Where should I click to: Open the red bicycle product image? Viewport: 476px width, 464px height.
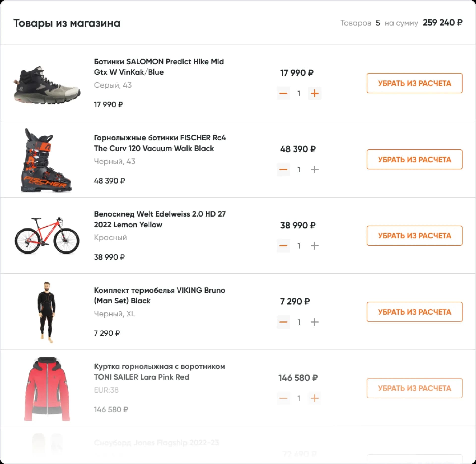coord(47,236)
